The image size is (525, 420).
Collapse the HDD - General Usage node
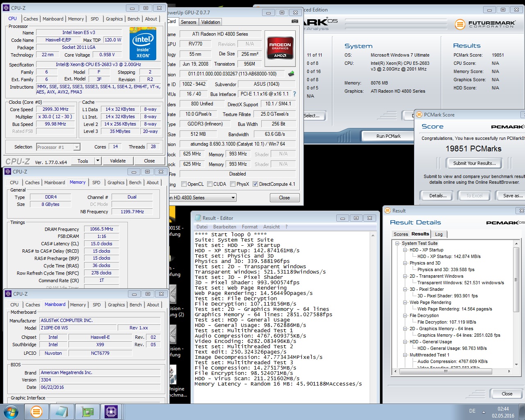point(405,342)
